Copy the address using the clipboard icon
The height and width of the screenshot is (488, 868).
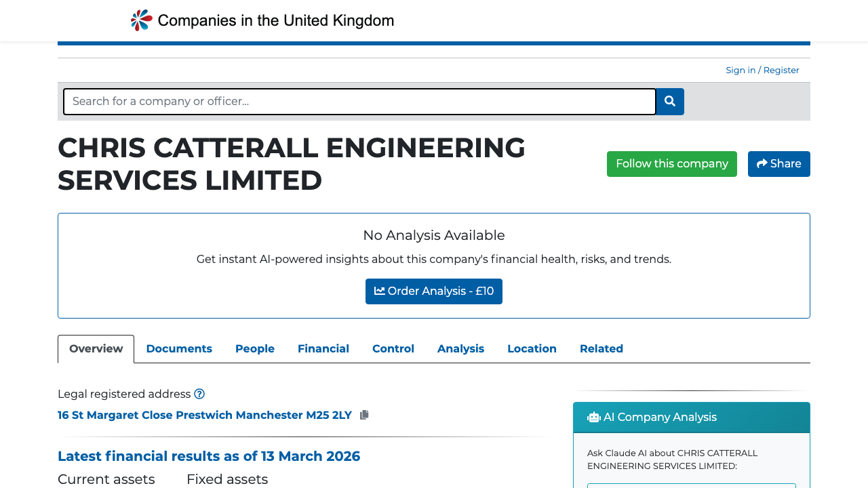pyautogui.click(x=364, y=414)
